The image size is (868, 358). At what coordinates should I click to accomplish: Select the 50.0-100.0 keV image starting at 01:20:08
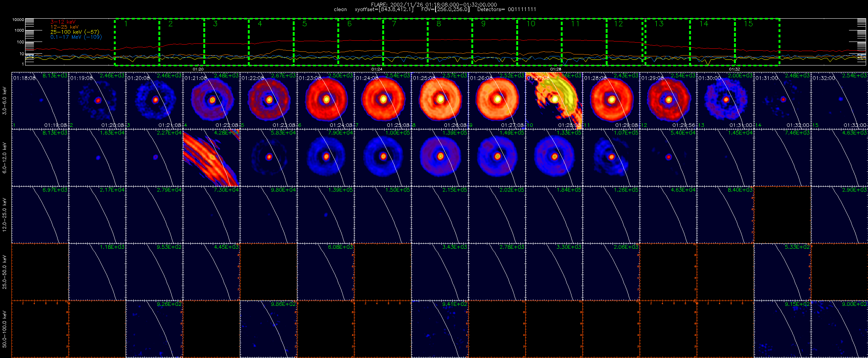click(154, 329)
